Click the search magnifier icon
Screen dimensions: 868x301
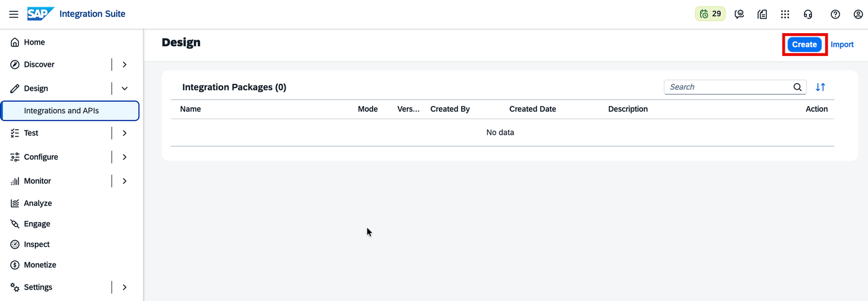(x=797, y=87)
